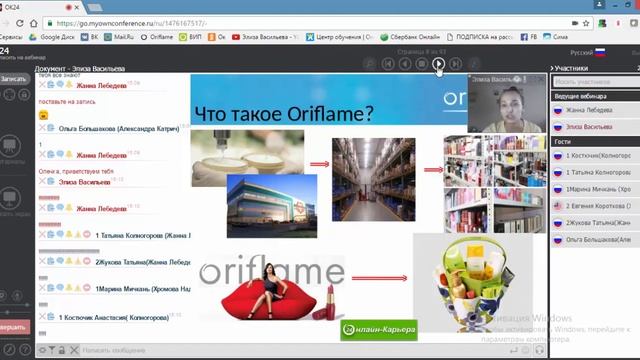Open the Mail.Ru bookmark
Image resolution: width=640 pixels, height=360 pixels.
tap(119, 37)
